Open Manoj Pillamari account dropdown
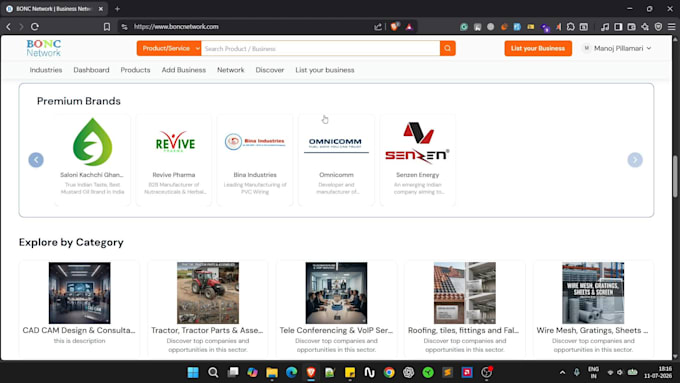Image resolution: width=680 pixels, height=383 pixels. tap(617, 48)
